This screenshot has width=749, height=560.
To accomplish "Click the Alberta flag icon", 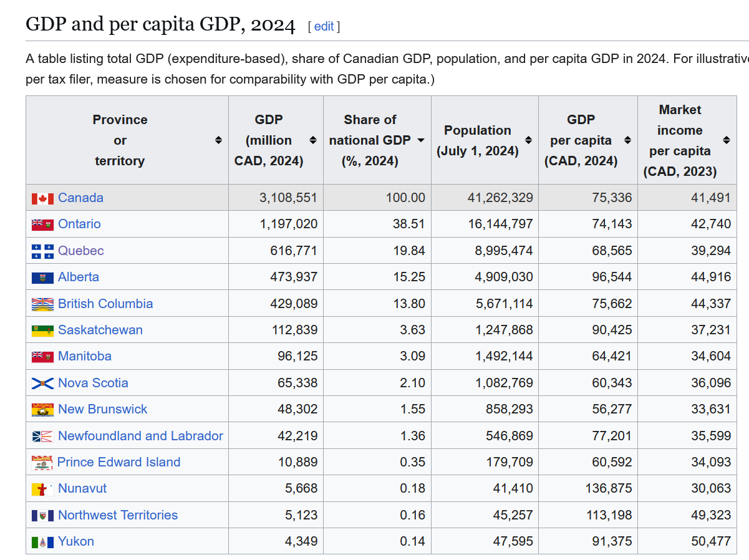I will 42,278.
